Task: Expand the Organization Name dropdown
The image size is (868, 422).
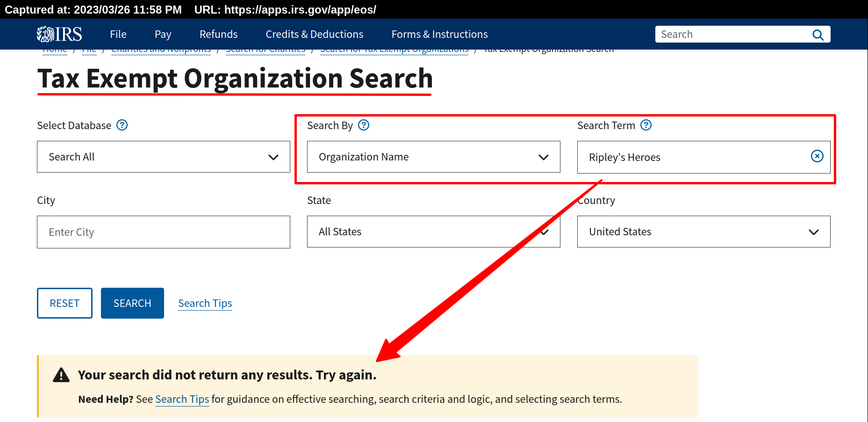Action: [434, 157]
